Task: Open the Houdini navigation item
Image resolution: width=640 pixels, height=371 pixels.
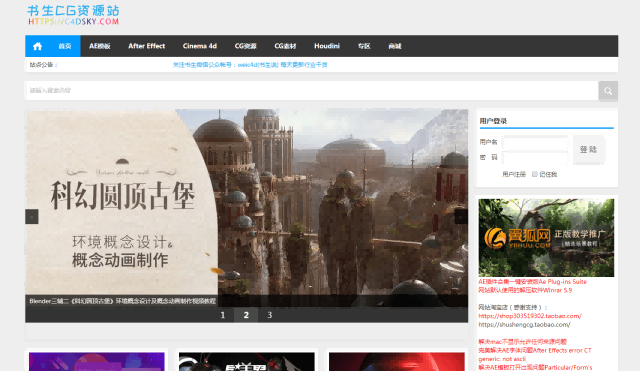Action: click(x=327, y=46)
